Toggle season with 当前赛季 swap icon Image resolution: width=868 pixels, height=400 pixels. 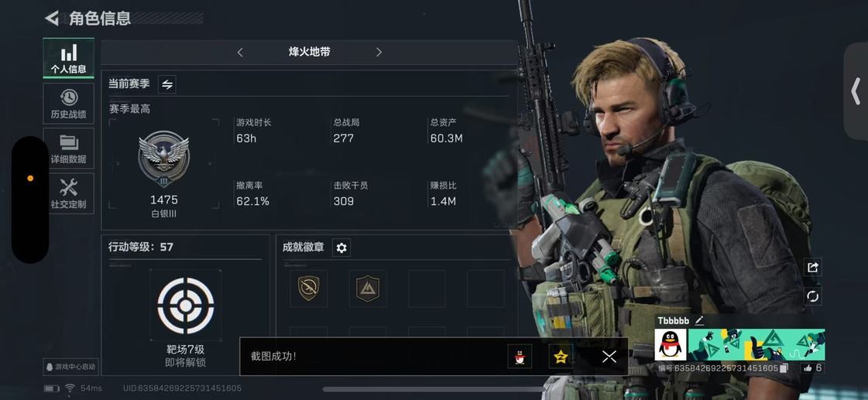coord(167,84)
